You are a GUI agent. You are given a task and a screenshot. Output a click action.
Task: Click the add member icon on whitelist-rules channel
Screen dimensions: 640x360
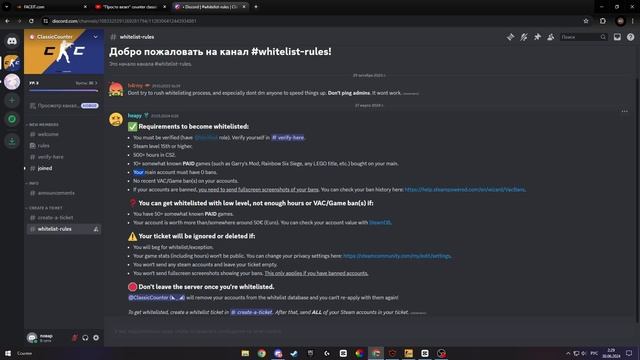pyautogui.click(x=96, y=229)
